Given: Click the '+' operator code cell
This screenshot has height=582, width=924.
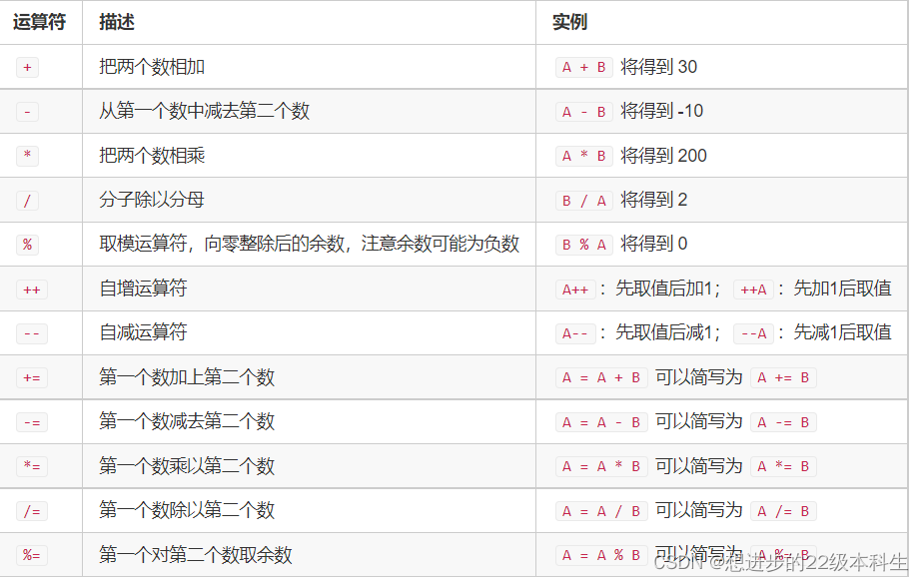Looking at the screenshot, I should (27, 67).
